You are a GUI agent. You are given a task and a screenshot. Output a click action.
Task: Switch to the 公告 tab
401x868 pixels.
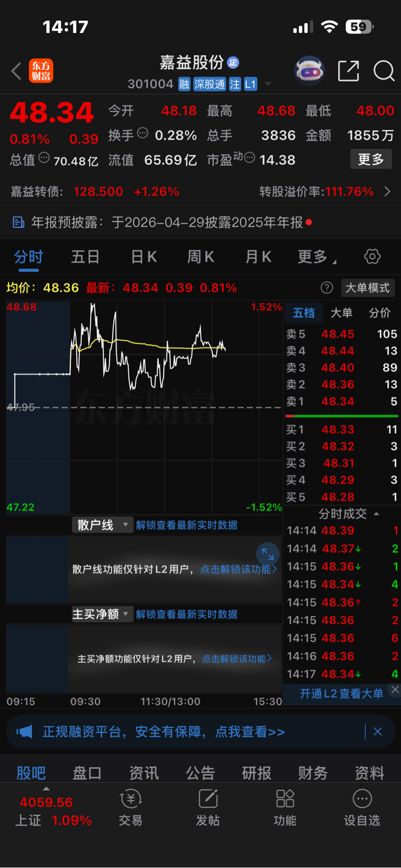(x=200, y=773)
